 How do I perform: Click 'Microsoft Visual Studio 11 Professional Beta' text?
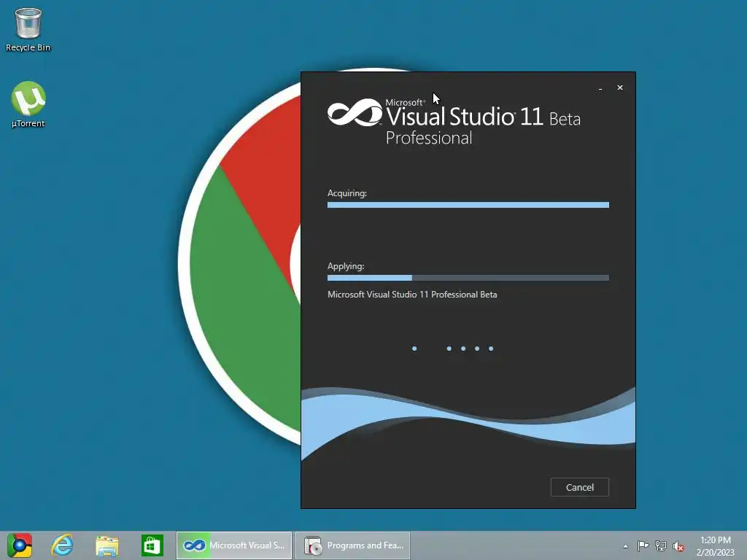tap(412, 295)
